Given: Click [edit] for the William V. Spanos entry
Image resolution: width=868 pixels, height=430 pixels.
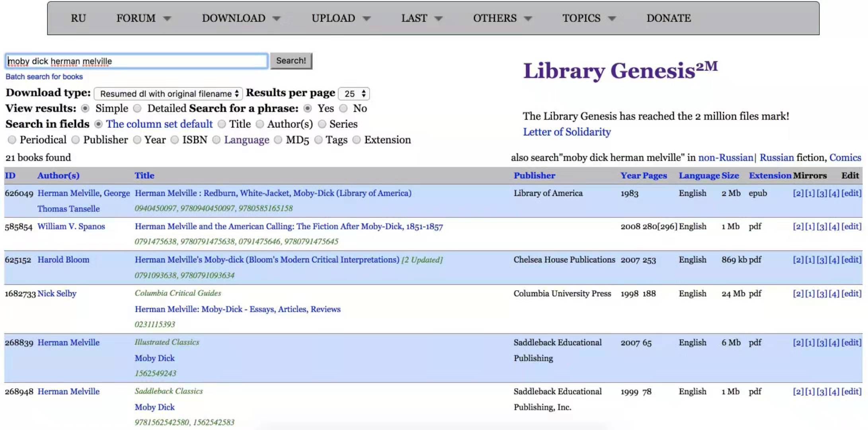Looking at the screenshot, I should point(851,227).
